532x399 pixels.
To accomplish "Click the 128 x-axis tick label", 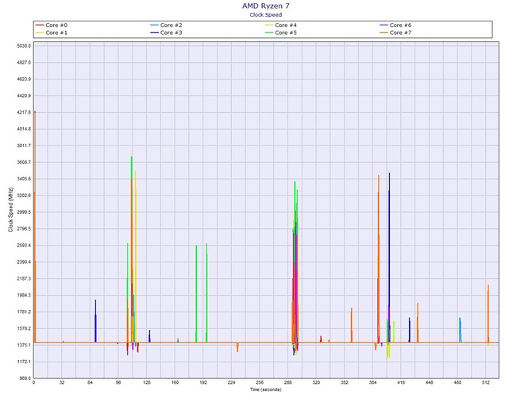I will click(147, 382).
